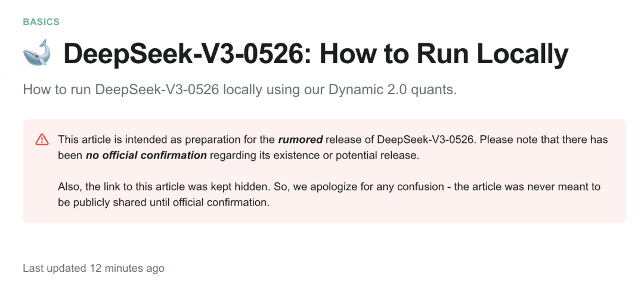The height and width of the screenshot is (295, 644).
Task: Select the bold word 'rumored'
Action: 300,140
